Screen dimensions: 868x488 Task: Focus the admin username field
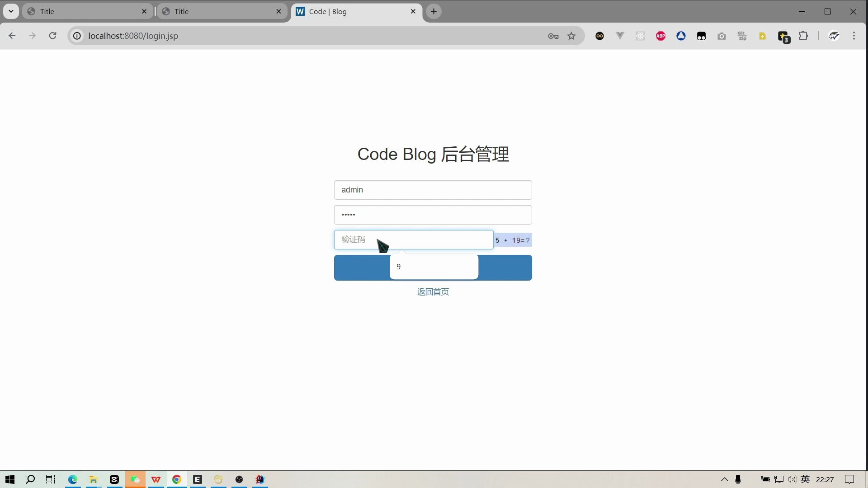pos(433,190)
